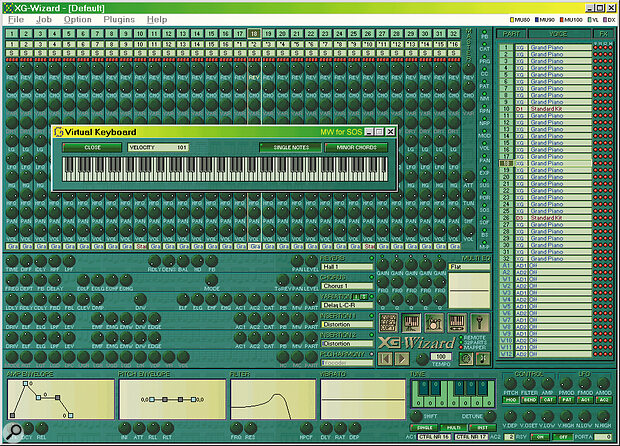Image resolution: width=620 pixels, height=446 pixels.
Task: Click the rewind-to-start transport button
Action: [x=386, y=359]
